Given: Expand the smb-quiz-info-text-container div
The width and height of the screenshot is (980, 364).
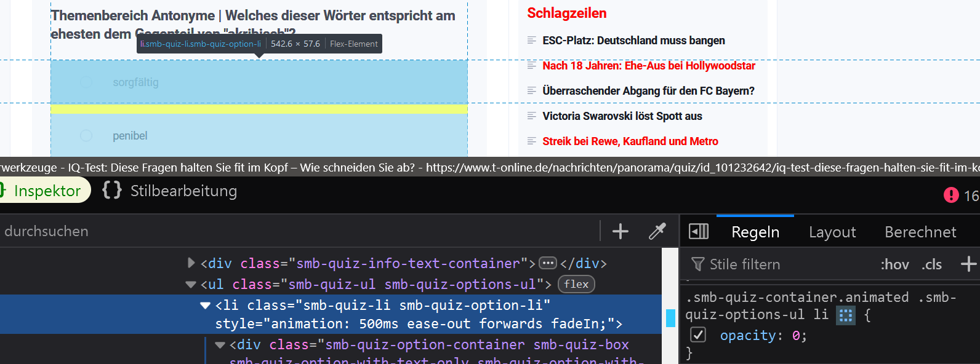Looking at the screenshot, I should (191, 263).
